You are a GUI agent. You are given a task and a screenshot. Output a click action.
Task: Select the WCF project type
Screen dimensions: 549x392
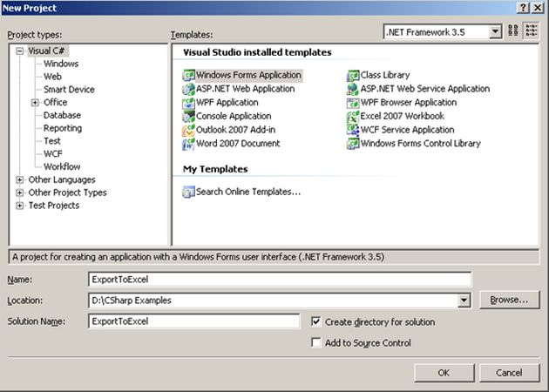click(53, 154)
